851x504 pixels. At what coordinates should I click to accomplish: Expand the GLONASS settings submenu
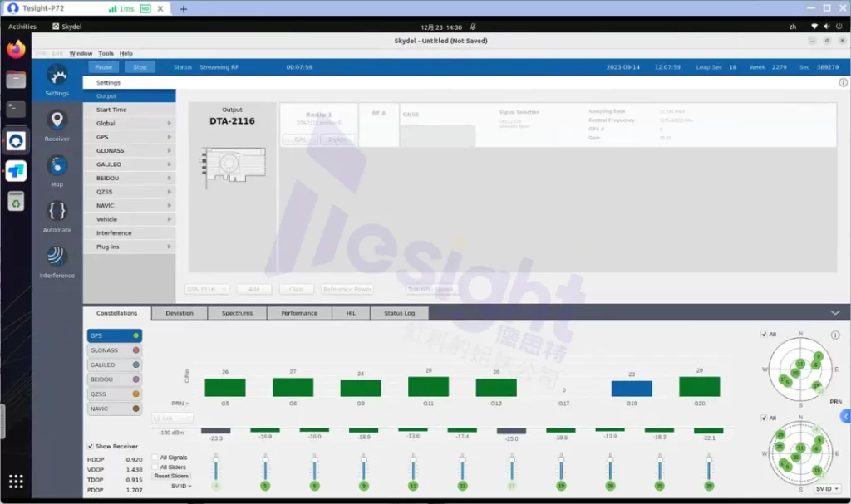pyautogui.click(x=133, y=150)
